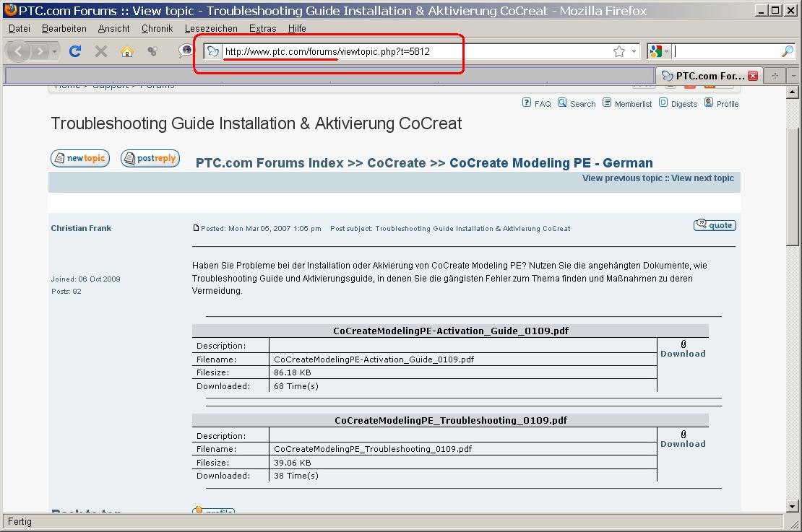This screenshot has height=532, width=802.
Task: Open the Bearbeiten menu
Action: [x=64, y=29]
